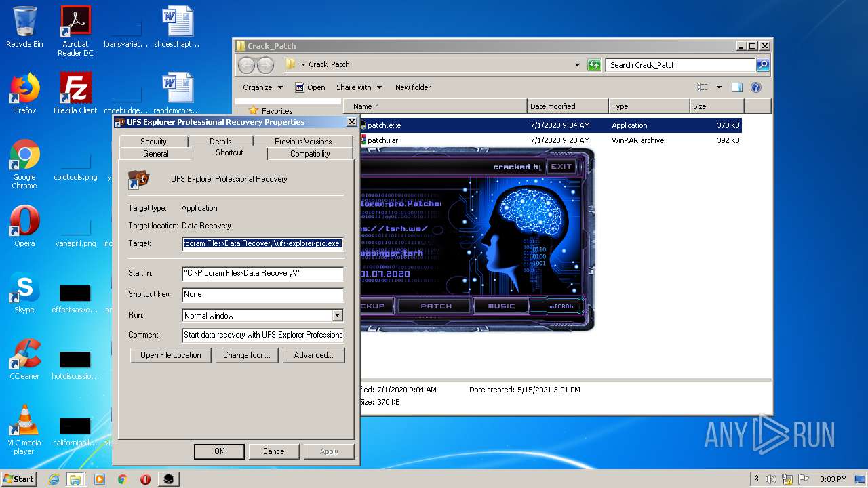
Task: Click Open in Explorer toolbar
Action: (x=309, y=87)
